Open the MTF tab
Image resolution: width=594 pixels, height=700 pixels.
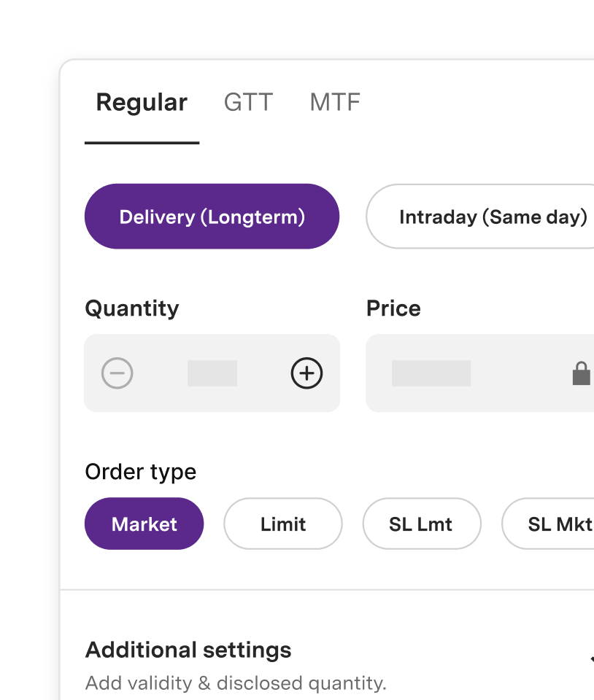click(x=335, y=103)
